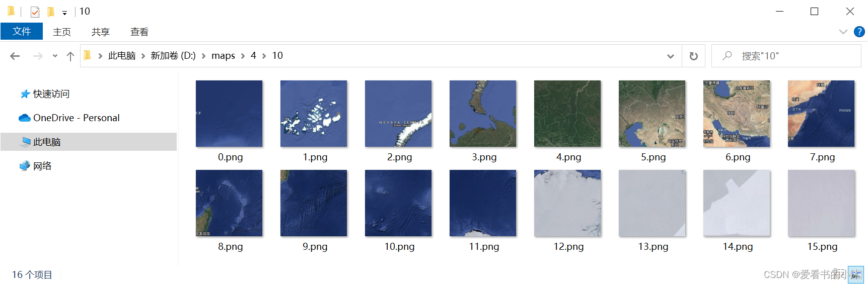
Task: Select the 9.png thumbnail
Action: (314, 203)
